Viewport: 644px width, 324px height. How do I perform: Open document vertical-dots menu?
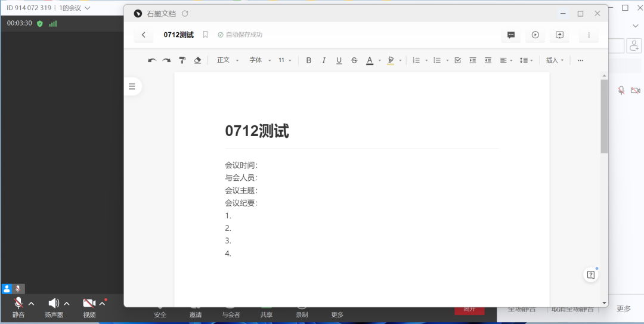point(589,35)
